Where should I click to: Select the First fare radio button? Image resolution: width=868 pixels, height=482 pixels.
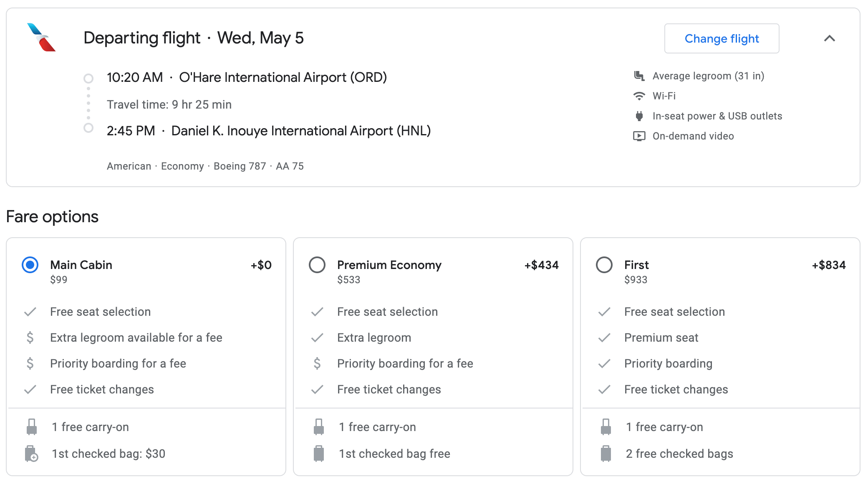[x=604, y=265]
